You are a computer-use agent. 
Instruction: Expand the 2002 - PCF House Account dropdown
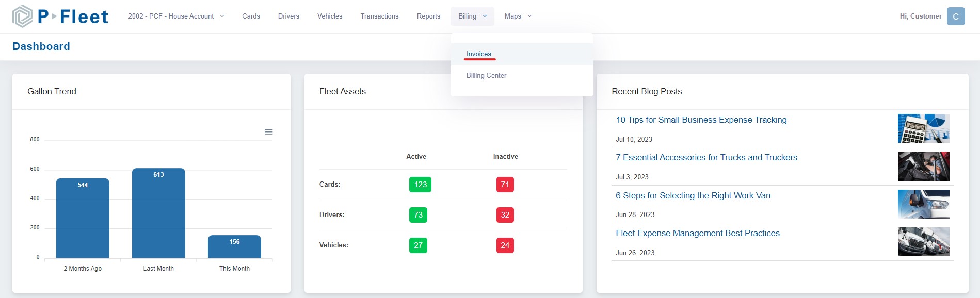point(176,16)
